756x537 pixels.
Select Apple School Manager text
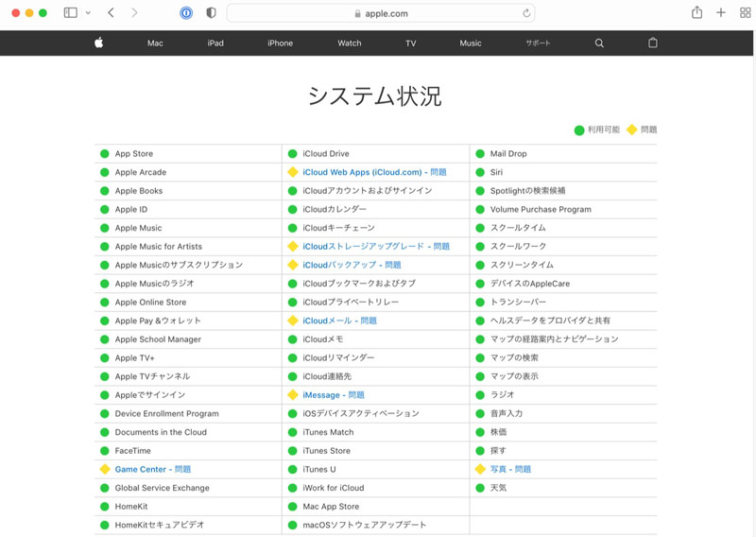coord(158,339)
